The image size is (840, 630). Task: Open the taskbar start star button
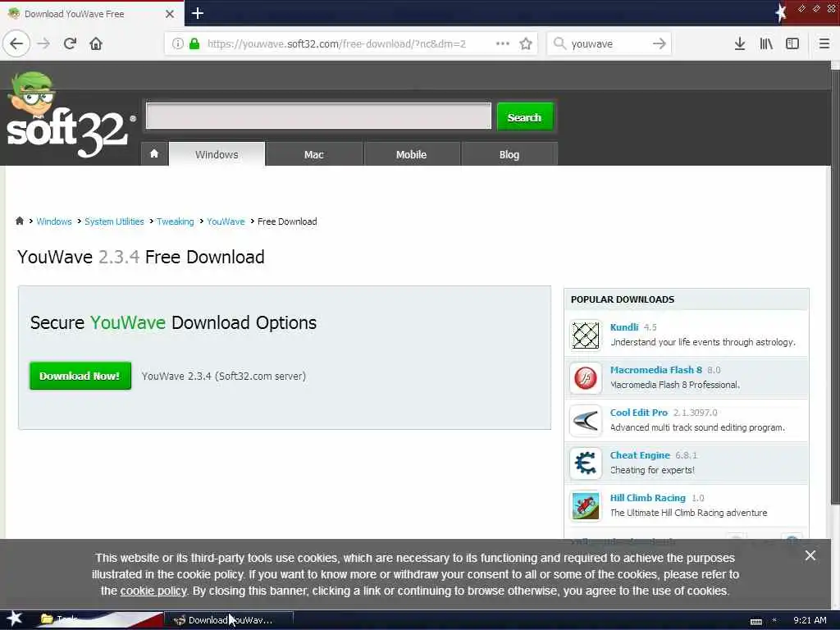tap(15, 619)
